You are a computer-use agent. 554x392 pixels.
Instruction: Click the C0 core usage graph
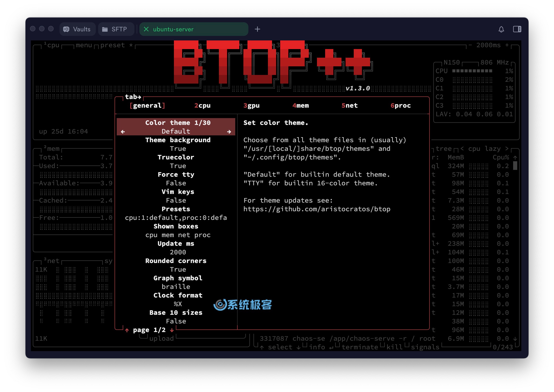pos(472,80)
